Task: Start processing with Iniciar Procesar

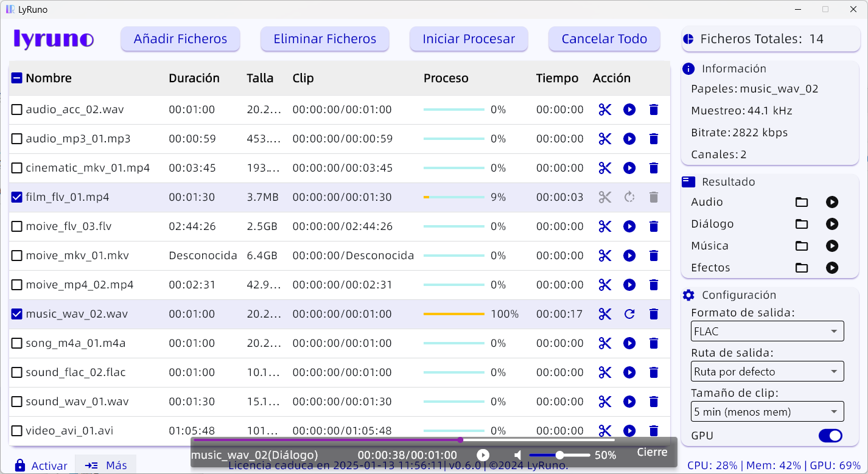Action: coord(469,38)
